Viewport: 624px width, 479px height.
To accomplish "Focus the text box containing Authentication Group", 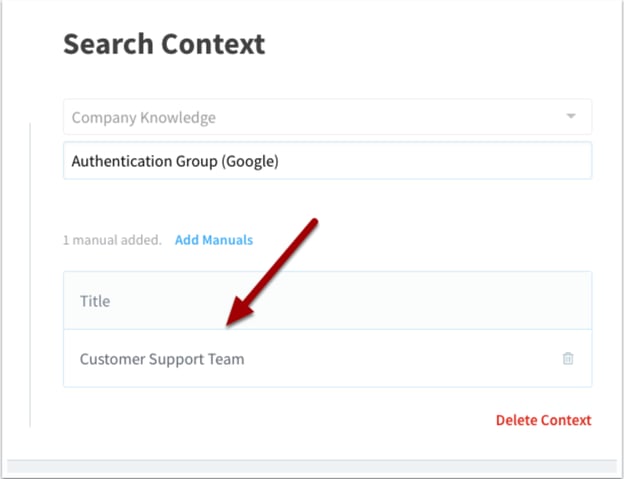I will 327,161.
